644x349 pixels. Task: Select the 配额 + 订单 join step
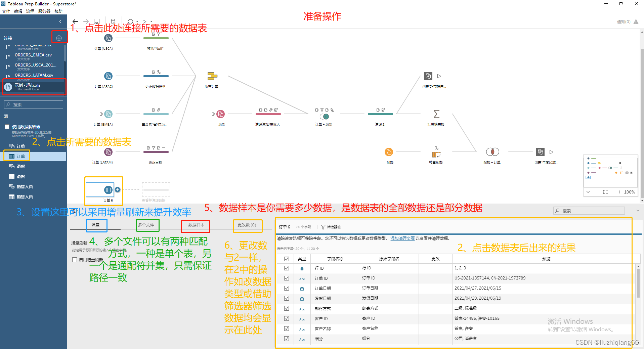click(x=492, y=152)
